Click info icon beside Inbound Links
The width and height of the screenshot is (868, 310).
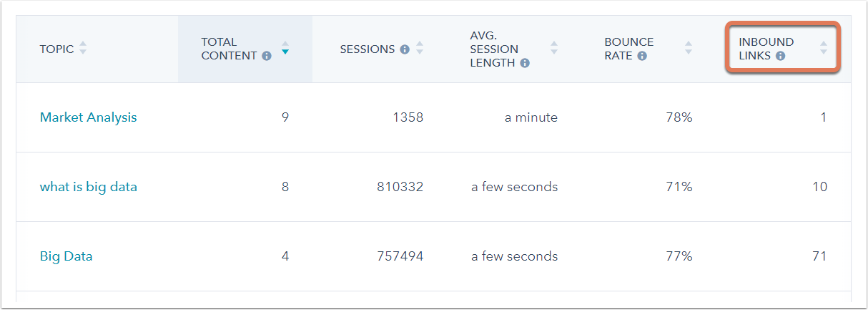(780, 56)
